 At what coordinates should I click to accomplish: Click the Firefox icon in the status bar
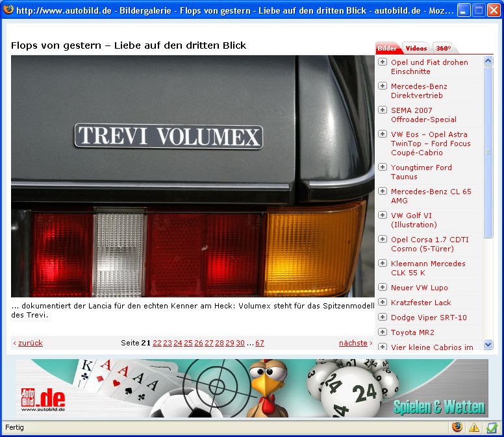457,427
